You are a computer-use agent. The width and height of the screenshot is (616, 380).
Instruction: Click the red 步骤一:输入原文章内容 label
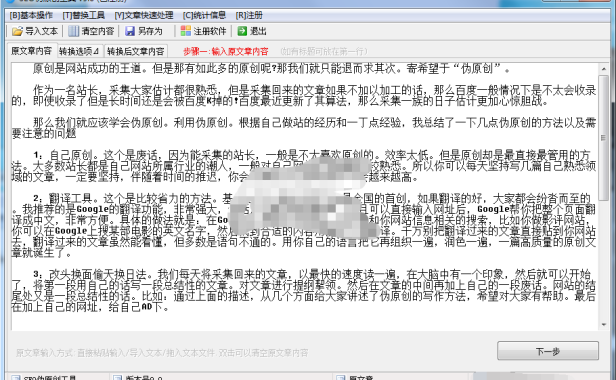(x=226, y=51)
